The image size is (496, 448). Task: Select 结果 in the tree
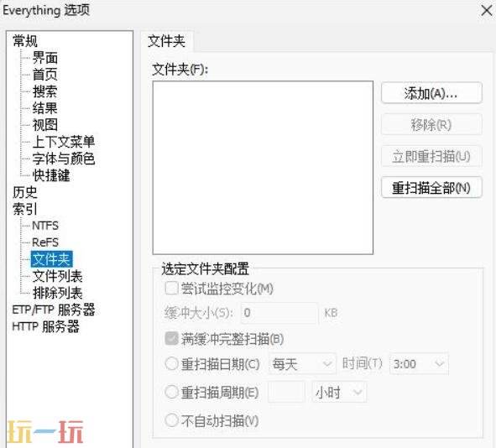45,108
